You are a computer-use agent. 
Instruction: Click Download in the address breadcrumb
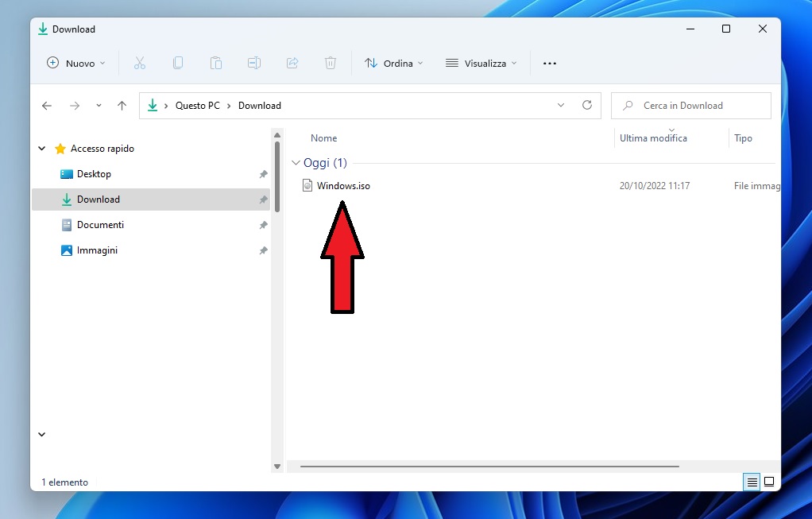click(260, 106)
